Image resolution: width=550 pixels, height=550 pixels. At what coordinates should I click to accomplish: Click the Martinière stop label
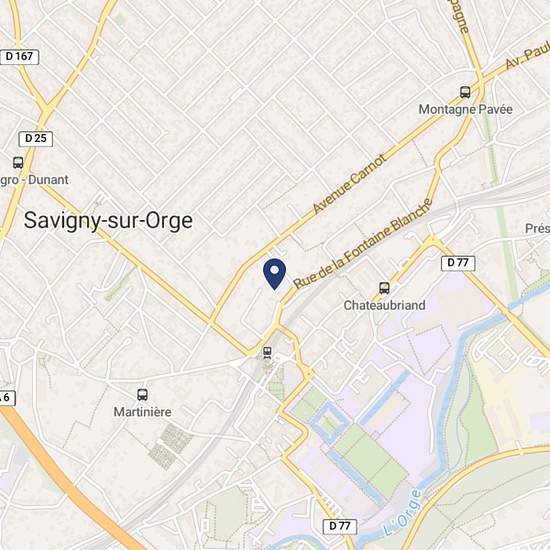(x=142, y=412)
